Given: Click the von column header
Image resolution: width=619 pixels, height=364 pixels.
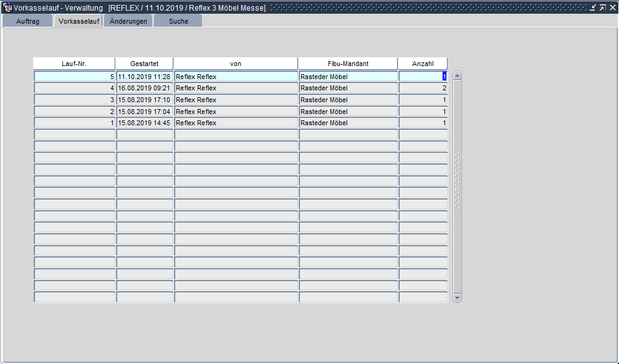Looking at the screenshot, I should pyautogui.click(x=236, y=64).
